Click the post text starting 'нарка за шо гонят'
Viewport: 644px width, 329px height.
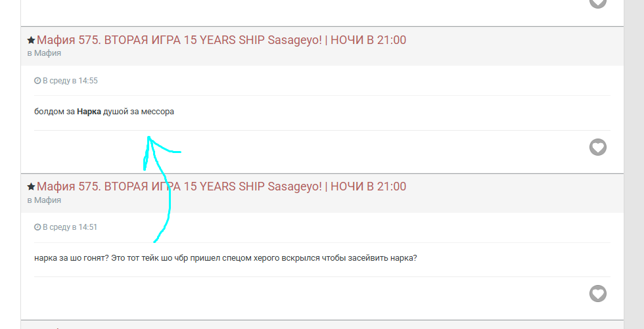coord(225,258)
